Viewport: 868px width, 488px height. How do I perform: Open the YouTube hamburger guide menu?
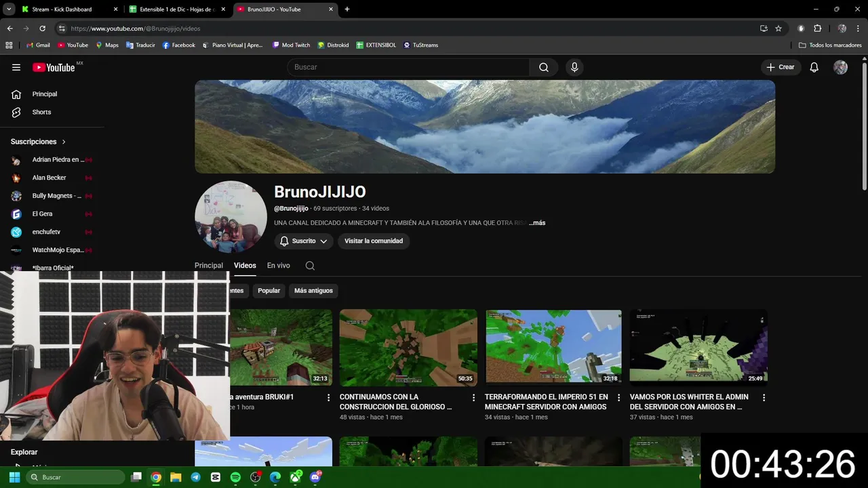click(16, 67)
